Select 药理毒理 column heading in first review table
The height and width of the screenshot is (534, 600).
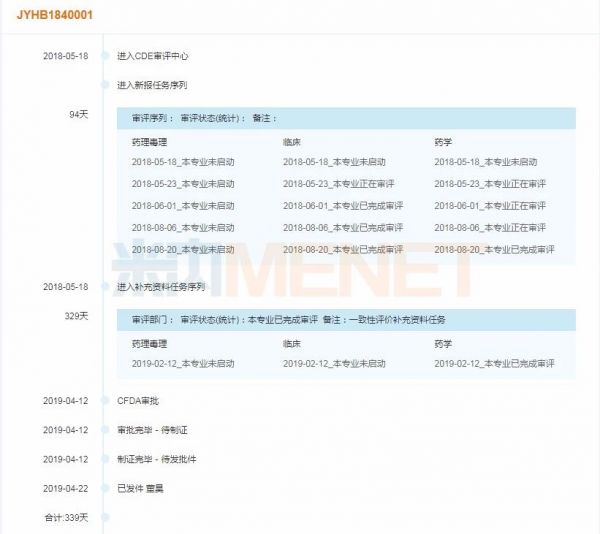point(149,142)
